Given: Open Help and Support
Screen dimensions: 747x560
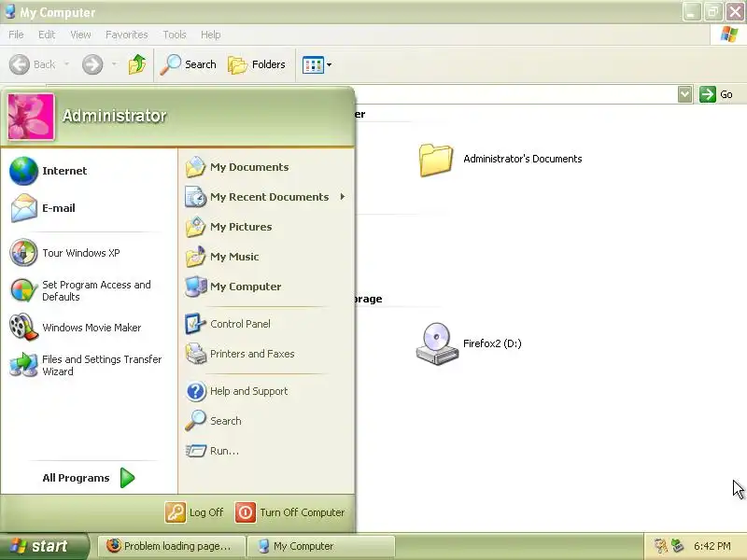Looking at the screenshot, I should point(265,391).
